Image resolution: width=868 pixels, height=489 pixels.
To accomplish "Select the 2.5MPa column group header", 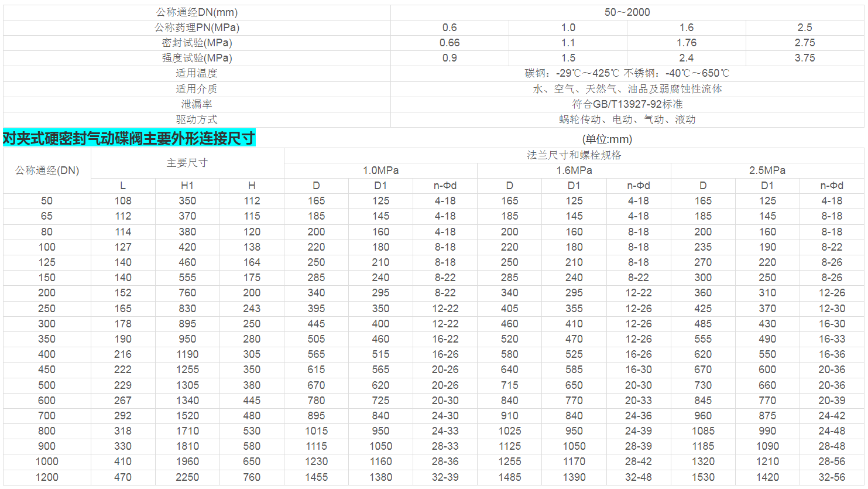I will (x=767, y=170).
